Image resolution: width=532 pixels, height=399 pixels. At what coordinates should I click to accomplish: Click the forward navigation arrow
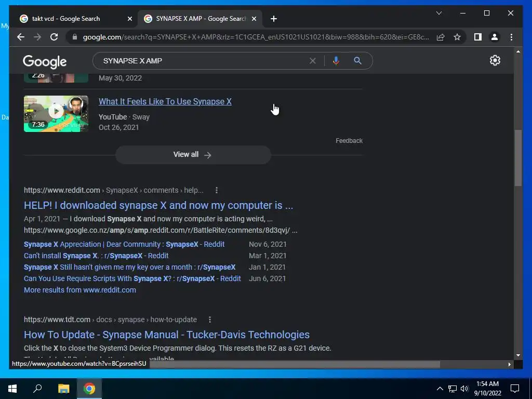37,37
